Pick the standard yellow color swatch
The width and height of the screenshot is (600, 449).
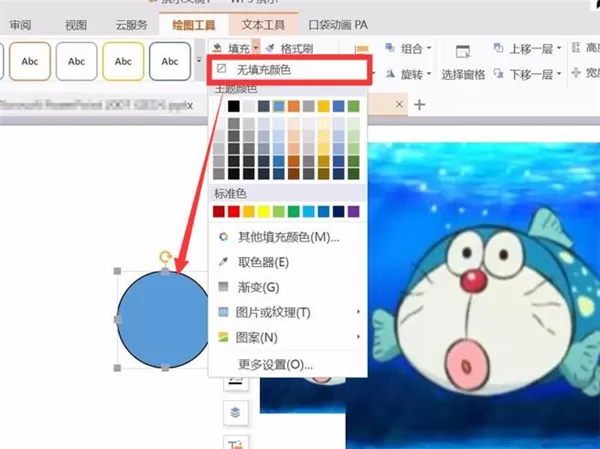(x=263, y=211)
